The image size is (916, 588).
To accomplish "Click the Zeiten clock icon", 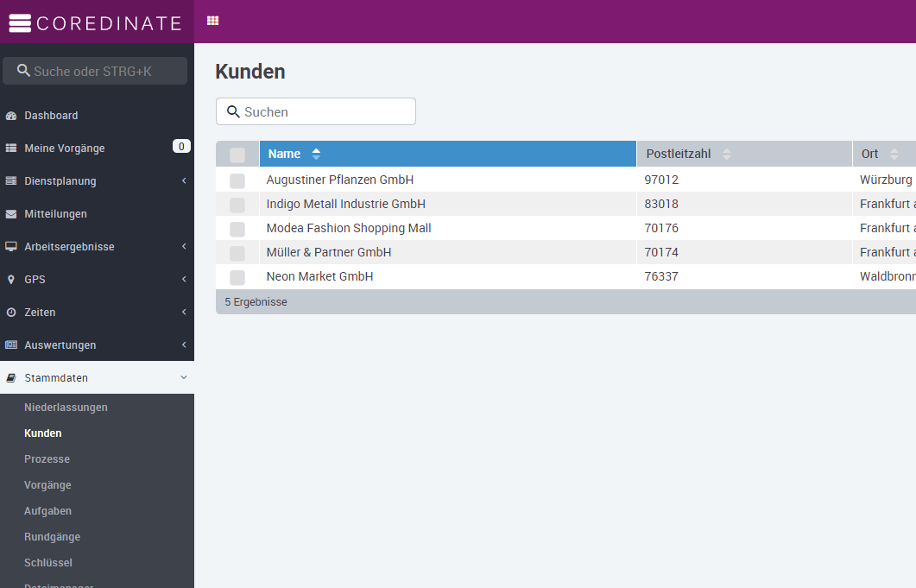I will click(x=11, y=313).
